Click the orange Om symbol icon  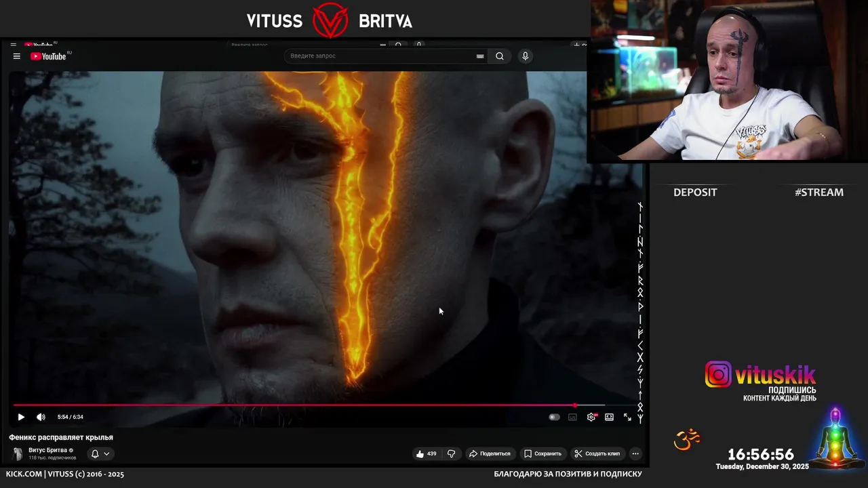(x=686, y=440)
